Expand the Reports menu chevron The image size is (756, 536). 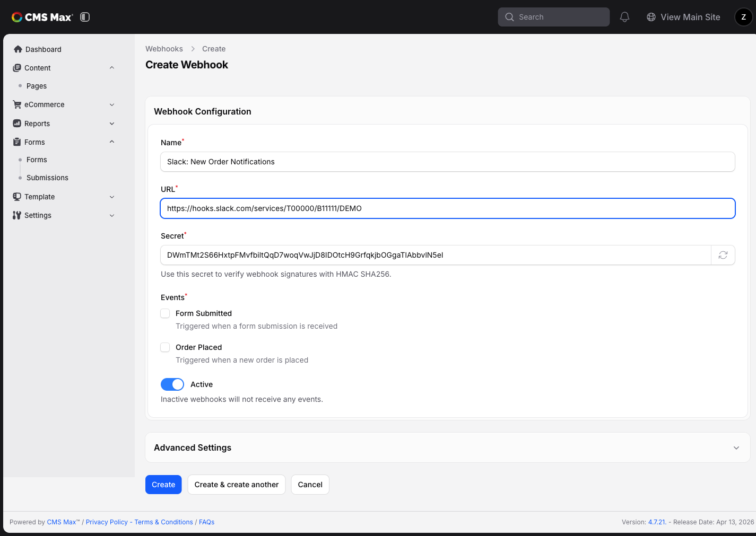point(112,124)
